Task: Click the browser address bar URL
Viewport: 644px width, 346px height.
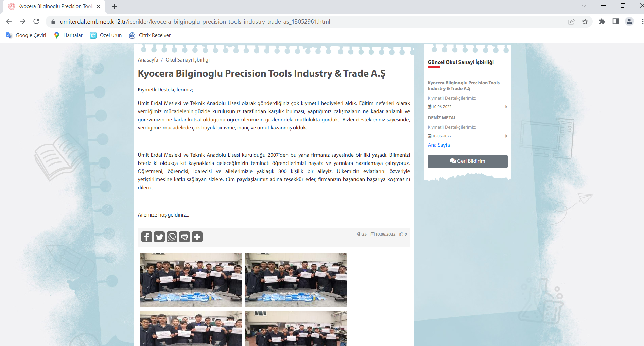Action: (195, 22)
